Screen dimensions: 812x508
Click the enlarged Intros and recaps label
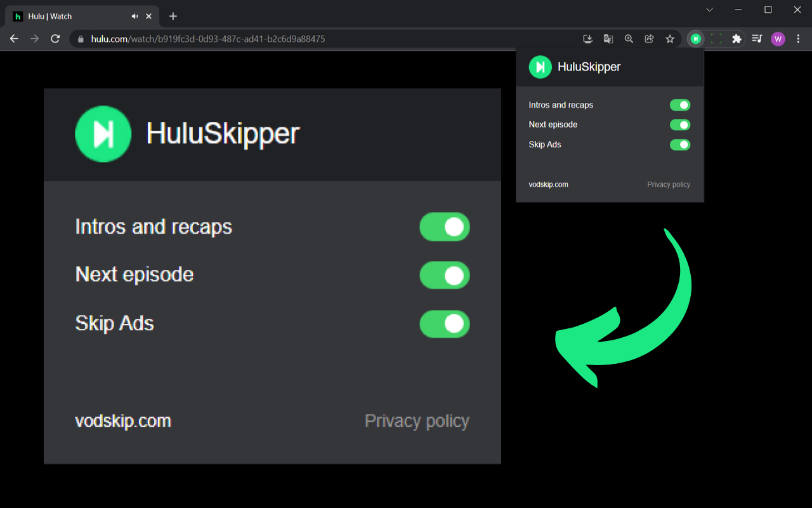coord(154,227)
